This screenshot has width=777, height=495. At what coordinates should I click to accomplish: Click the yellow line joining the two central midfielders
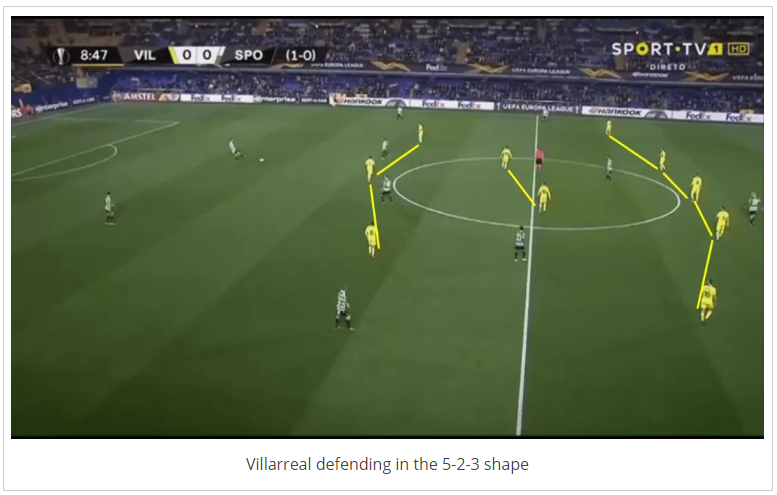pos(521,188)
